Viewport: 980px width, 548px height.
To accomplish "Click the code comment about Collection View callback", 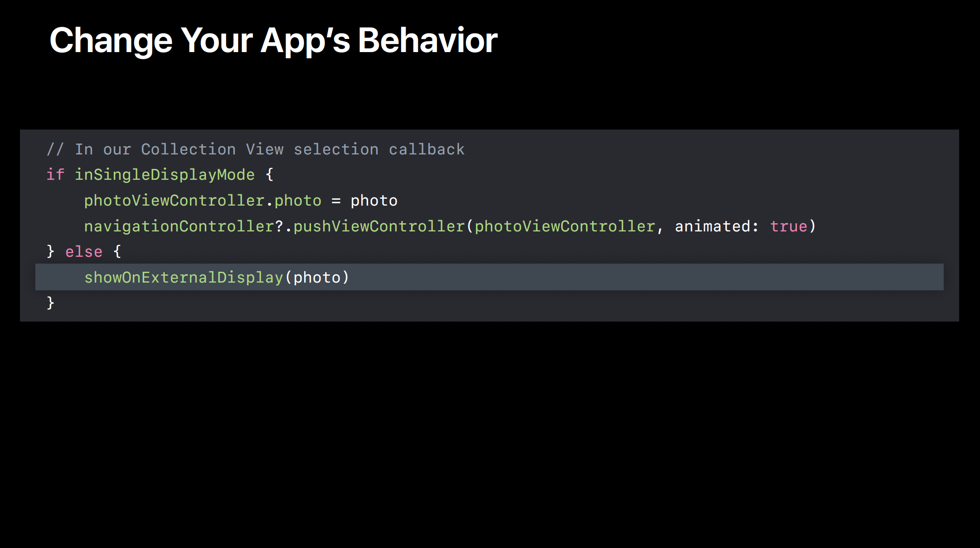I will coord(255,149).
